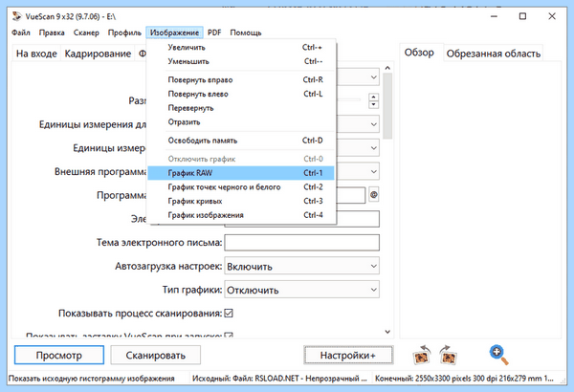
Task: Click the 'Сканировать' button
Action: pyautogui.click(x=156, y=355)
